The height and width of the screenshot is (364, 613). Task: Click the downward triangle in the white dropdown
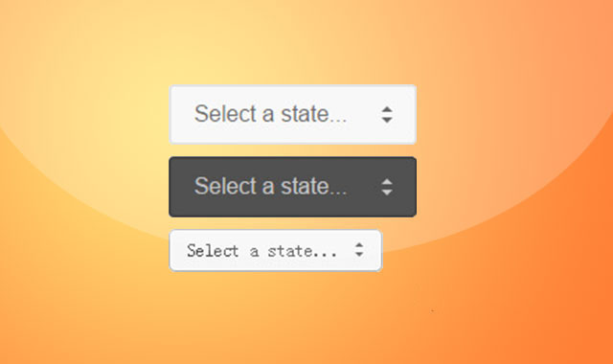(x=387, y=120)
